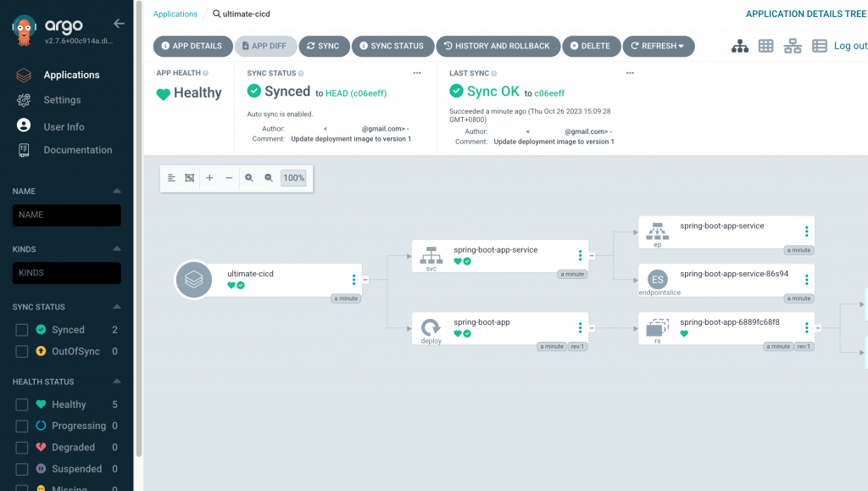Select the ultimate-cicd application node
The height and width of the screenshot is (491, 868).
click(x=269, y=280)
